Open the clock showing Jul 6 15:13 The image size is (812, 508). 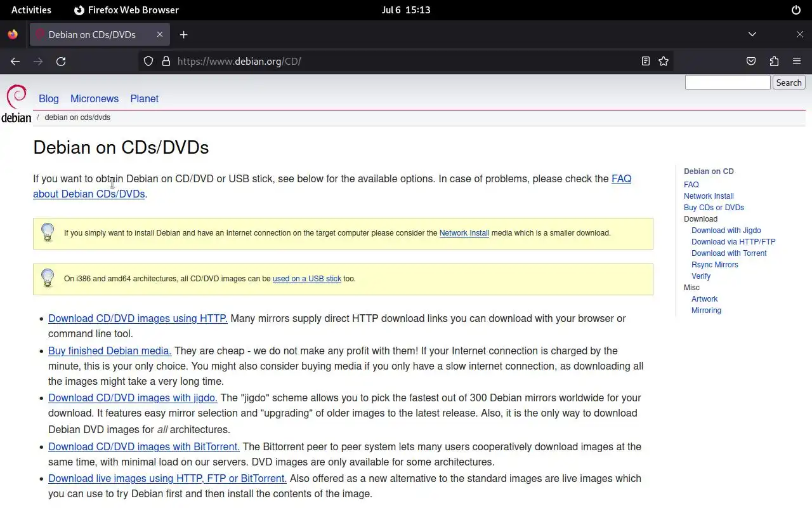(x=406, y=10)
